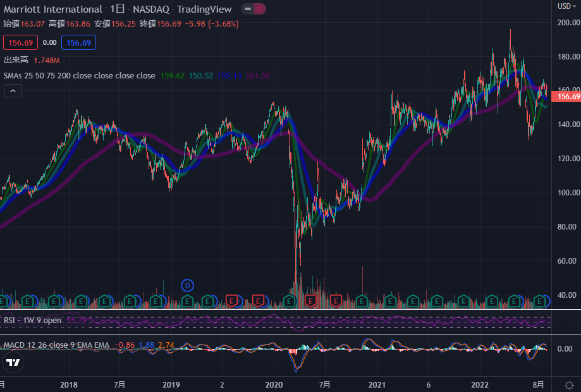Click the gray minus half of the header pill
This screenshot has width=581, height=392.
click(x=248, y=9)
